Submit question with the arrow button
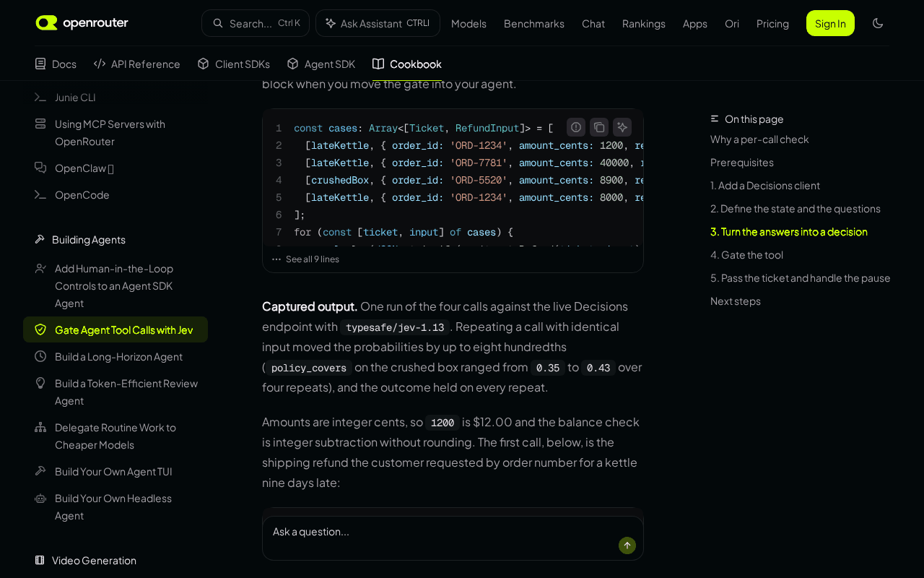The image size is (924, 578). point(627,545)
